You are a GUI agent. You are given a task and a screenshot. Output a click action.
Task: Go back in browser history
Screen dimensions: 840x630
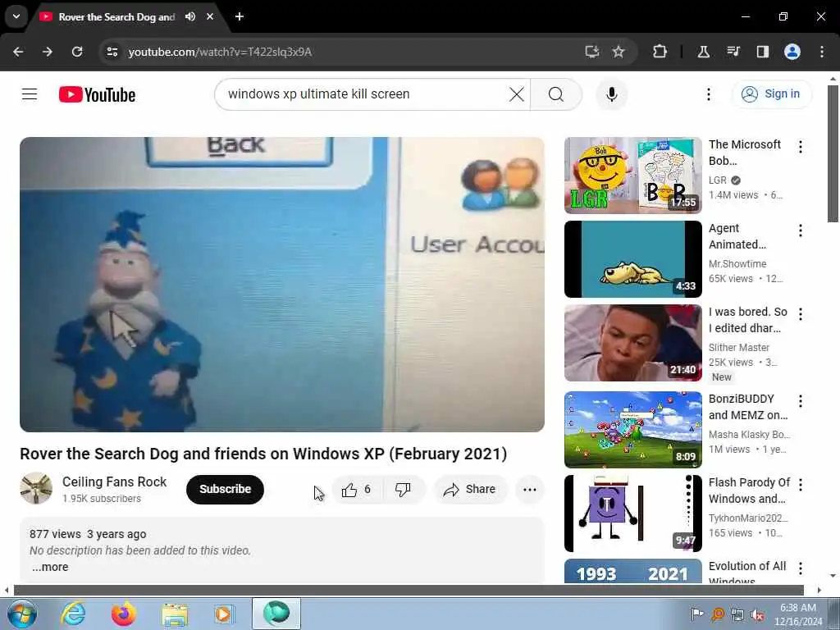pos(18,52)
